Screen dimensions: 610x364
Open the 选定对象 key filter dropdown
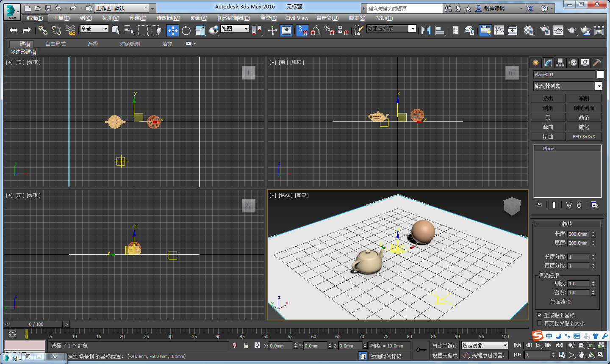[485, 346]
